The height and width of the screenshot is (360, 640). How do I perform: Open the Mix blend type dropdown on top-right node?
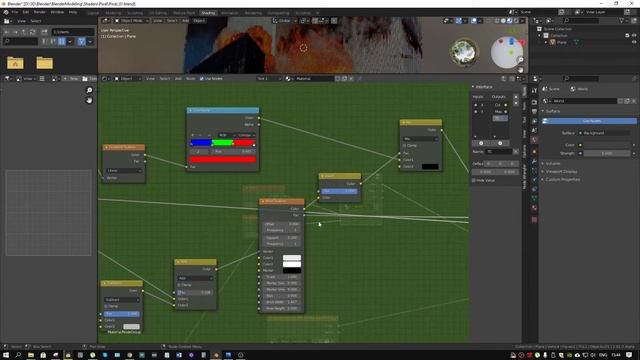coord(420,139)
